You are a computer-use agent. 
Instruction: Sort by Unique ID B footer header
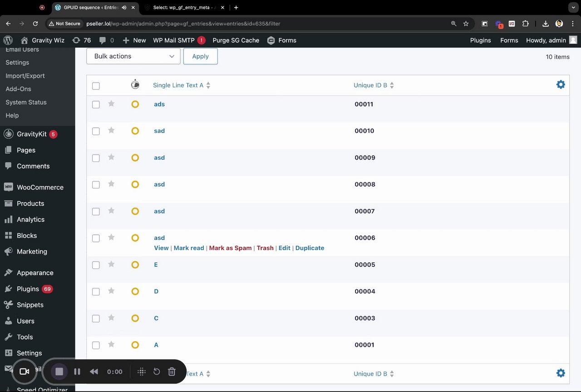pyautogui.click(x=374, y=374)
